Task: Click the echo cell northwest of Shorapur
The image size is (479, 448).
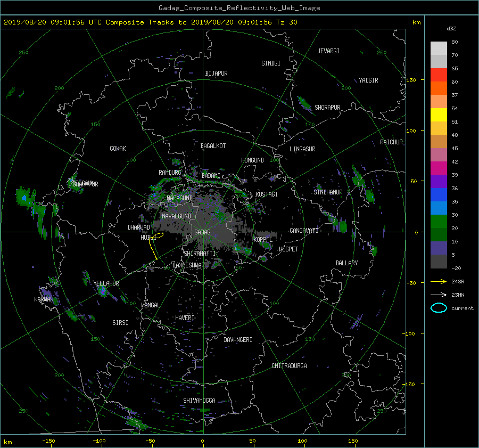Action: 304,103
